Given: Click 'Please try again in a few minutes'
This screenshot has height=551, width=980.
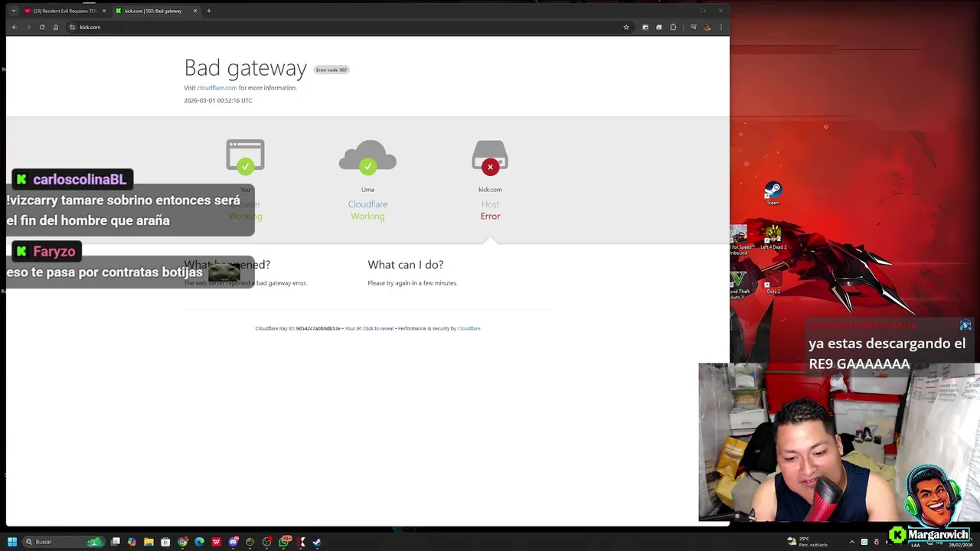Looking at the screenshot, I should pos(413,283).
